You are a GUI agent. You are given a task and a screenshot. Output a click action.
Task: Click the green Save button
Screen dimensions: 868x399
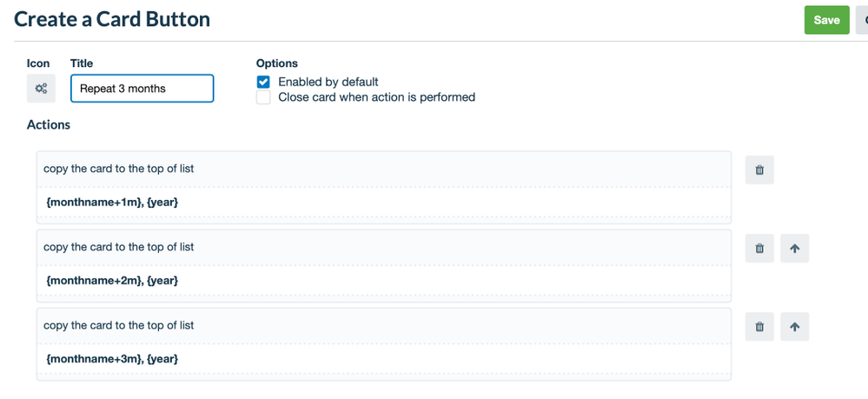[826, 20]
